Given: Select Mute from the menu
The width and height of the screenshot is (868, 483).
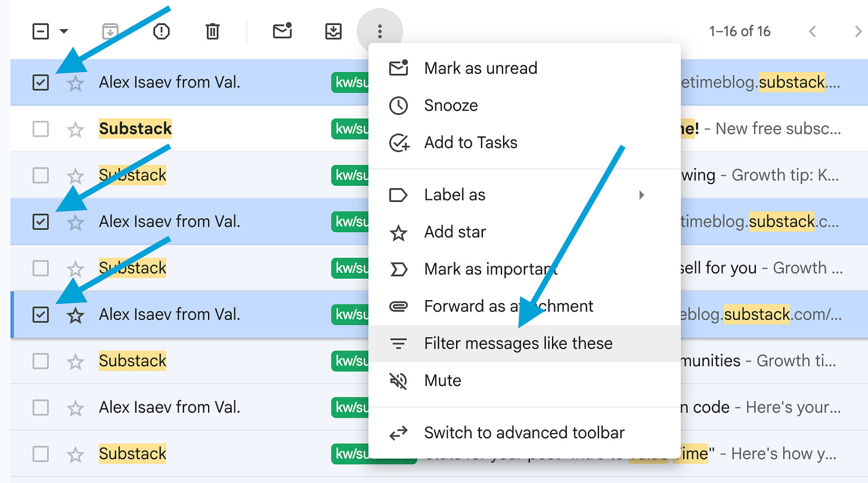Looking at the screenshot, I should pos(525,380).
